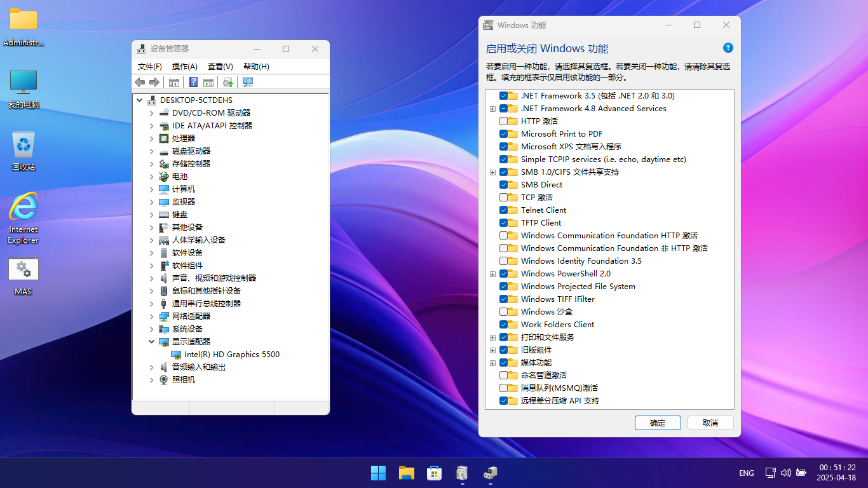Uncheck Microsoft Print to PDF checkbox
The height and width of the screenshot is (488, 868).
(503, 133)
